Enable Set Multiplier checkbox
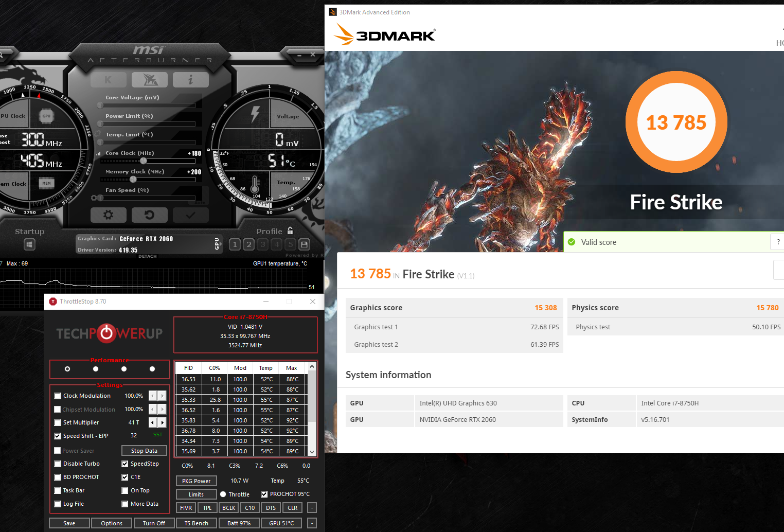 58,422
